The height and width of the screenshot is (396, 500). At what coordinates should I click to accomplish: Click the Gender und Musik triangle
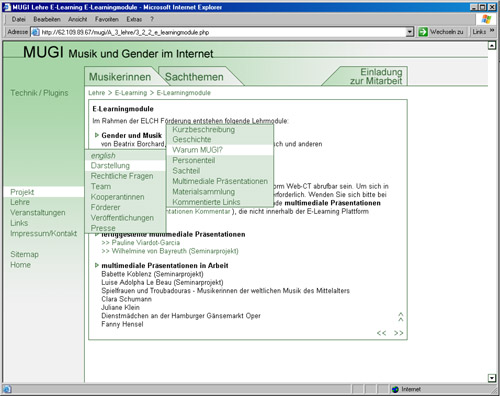97,135
